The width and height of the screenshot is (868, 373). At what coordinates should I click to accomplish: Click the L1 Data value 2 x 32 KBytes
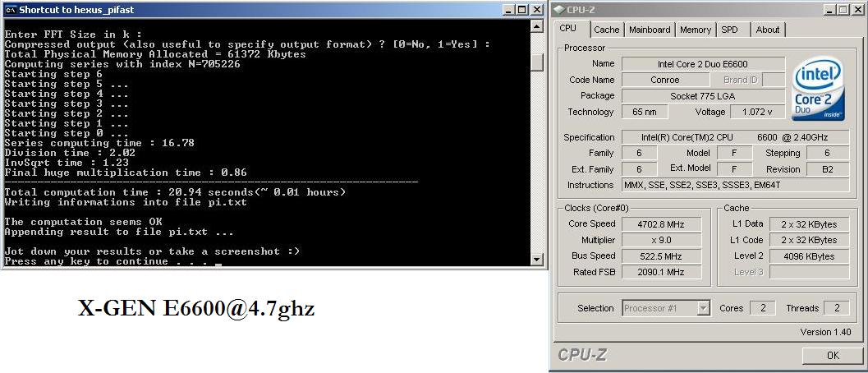(x=810, y=224)
